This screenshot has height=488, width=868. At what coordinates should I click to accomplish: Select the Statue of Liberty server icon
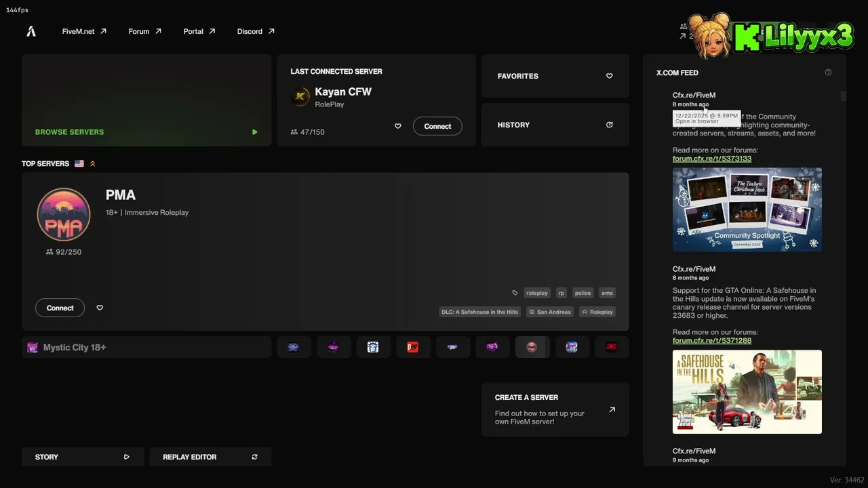coord(373,347)
